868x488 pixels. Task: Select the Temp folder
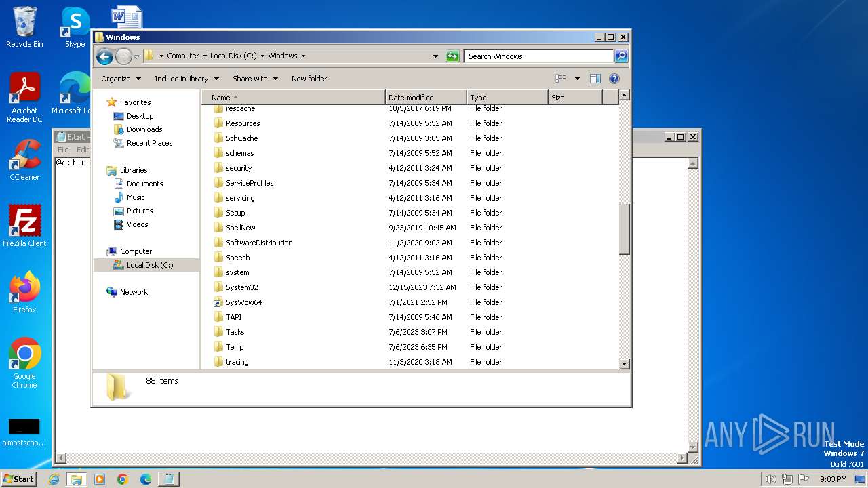pyautogui.click(x=235, y=347)
